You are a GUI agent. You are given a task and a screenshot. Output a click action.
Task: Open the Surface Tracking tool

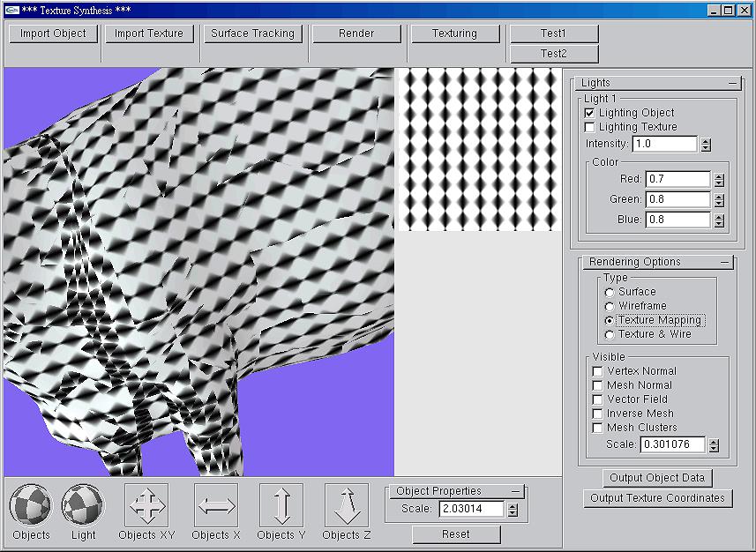pos(252,34)
